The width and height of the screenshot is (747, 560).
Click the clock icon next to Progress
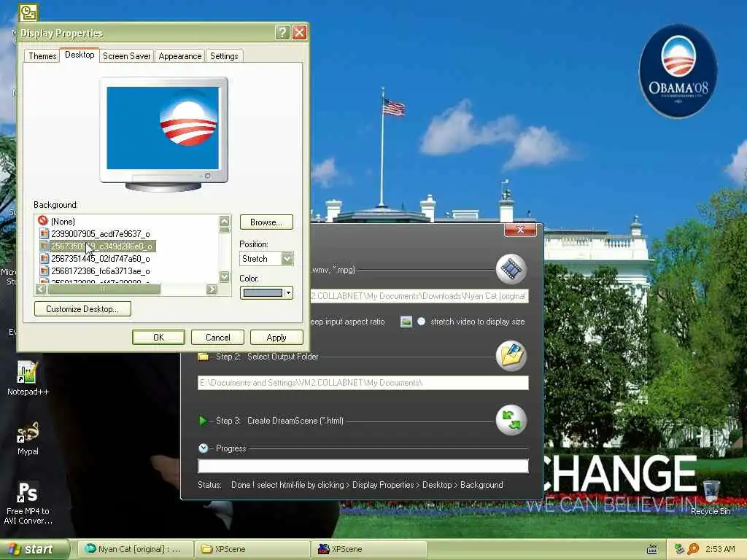pos(204,448)
